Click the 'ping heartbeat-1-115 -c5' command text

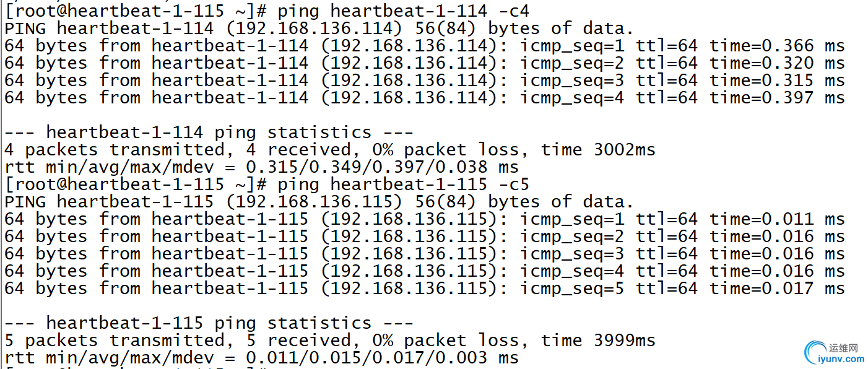pos(404,184)
